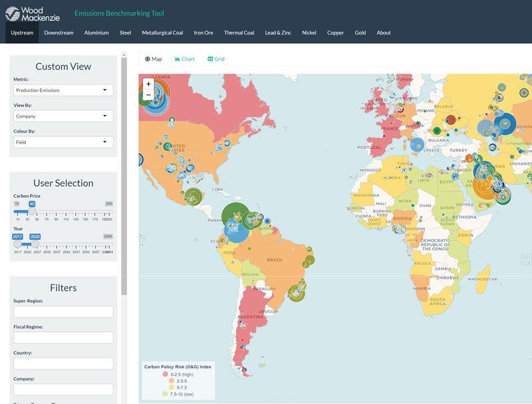Click the Wood Mackenzie logo

[32, 14]
